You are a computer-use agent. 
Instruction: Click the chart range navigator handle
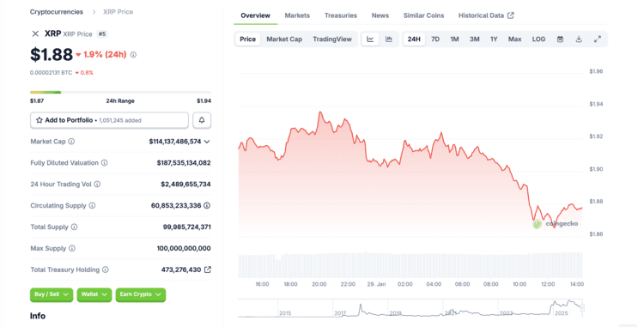click(582, 307)
